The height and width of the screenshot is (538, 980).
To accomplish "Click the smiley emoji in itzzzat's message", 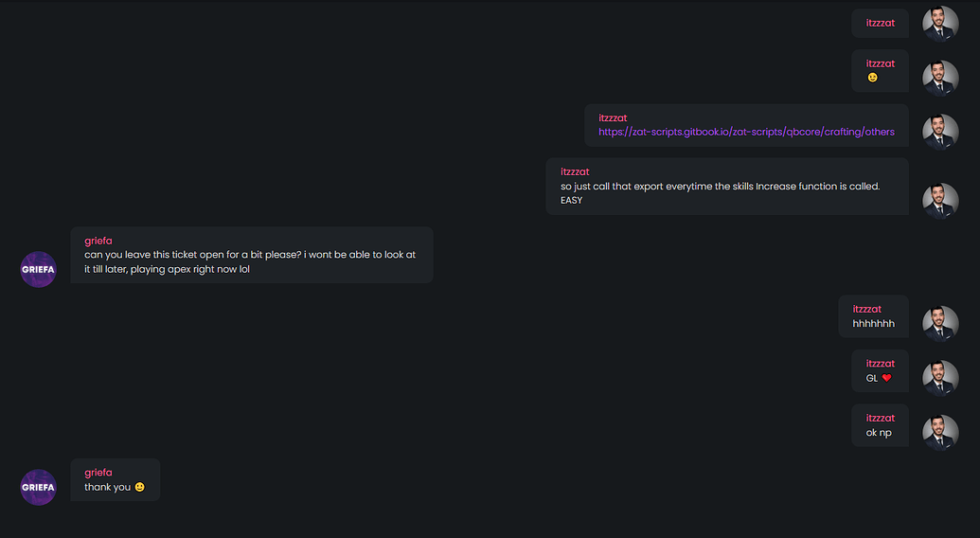I will point(872,78).
